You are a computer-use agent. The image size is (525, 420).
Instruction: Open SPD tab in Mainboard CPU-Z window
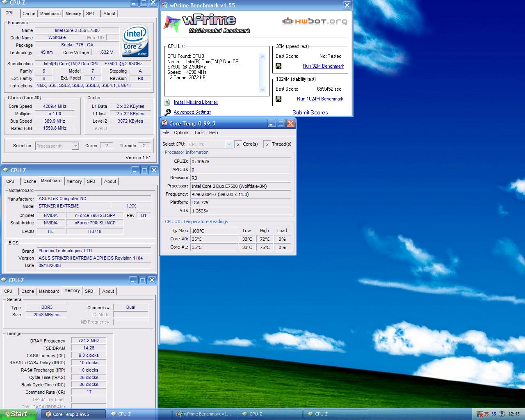tap(91, 181)
